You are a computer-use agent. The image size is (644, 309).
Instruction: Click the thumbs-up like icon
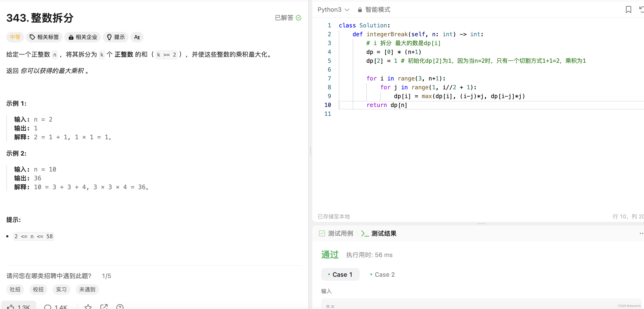(11, 307)
